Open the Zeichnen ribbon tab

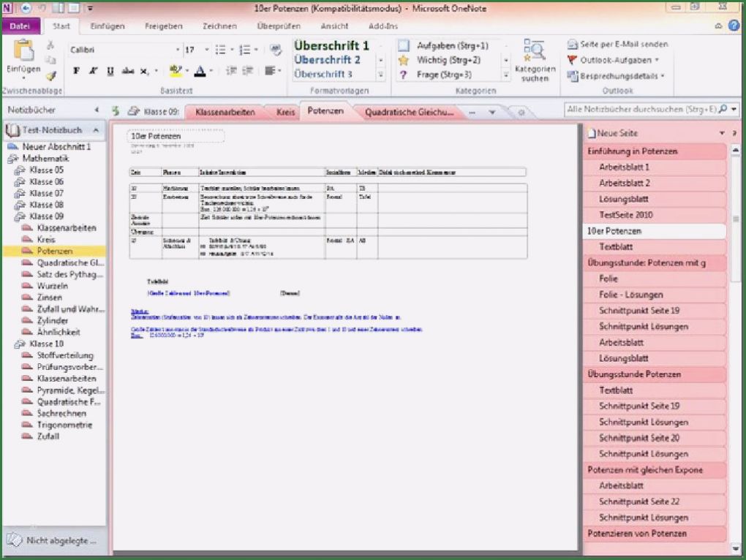coord(219,26)
